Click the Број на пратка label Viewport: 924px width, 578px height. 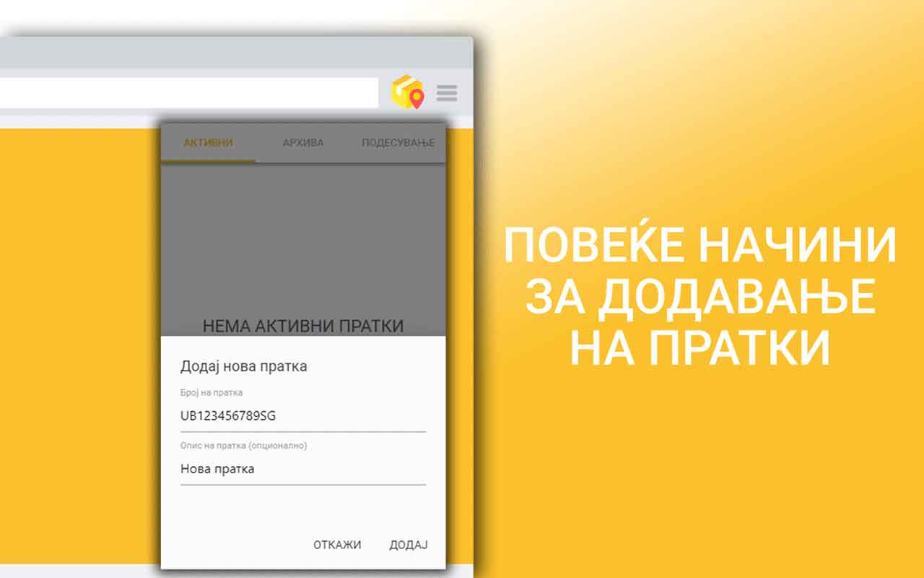click(212, 393)
